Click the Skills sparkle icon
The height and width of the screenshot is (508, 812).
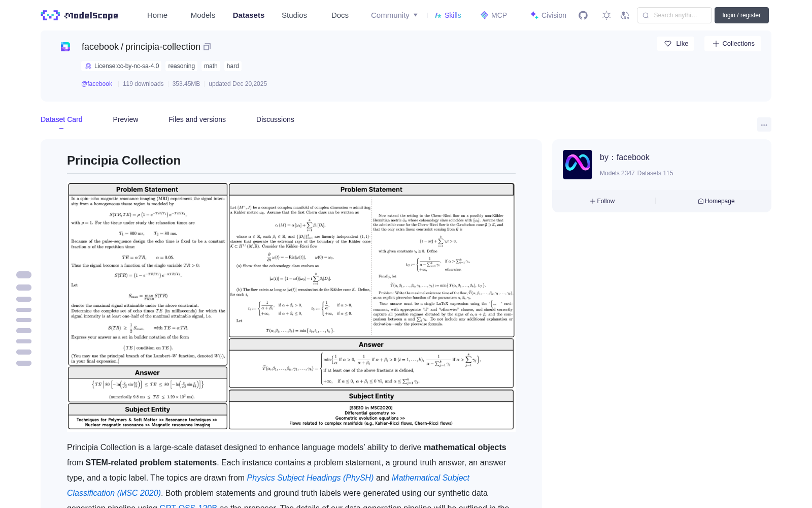coord(438,15)
